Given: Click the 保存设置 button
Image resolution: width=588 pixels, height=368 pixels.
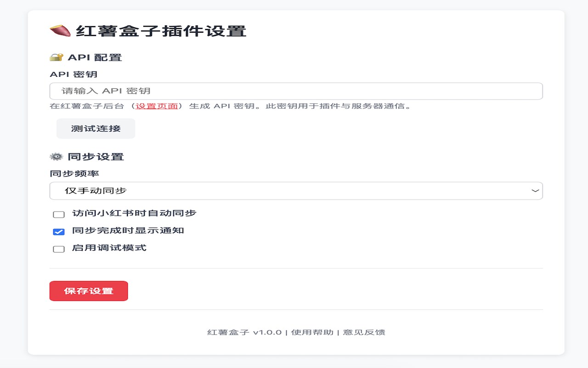Looking at the screenshot, I should click(89, 291).
